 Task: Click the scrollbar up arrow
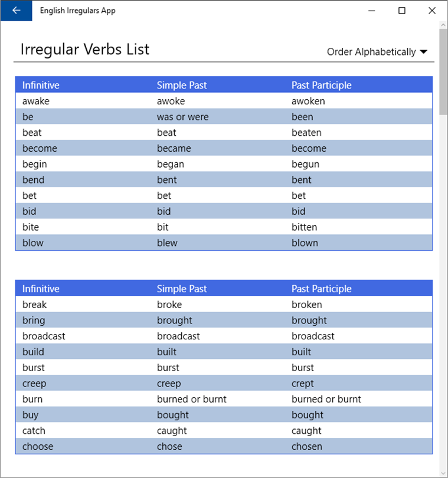443,26
